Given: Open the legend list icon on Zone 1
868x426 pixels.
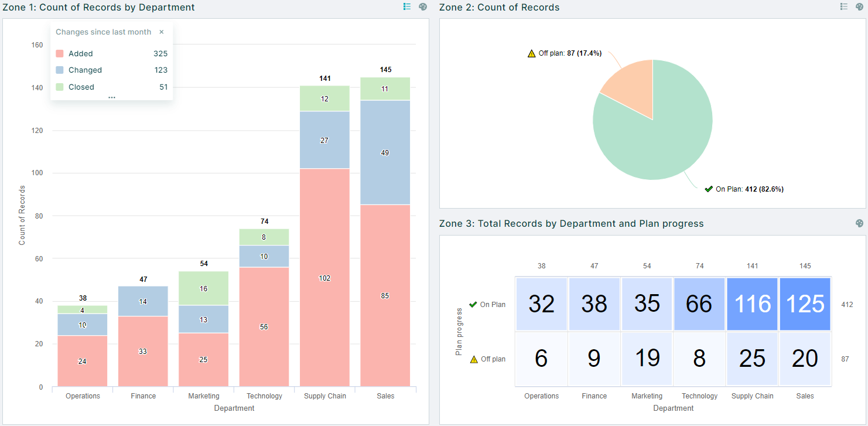Looking at the screenshot, I should pos(406,7).
